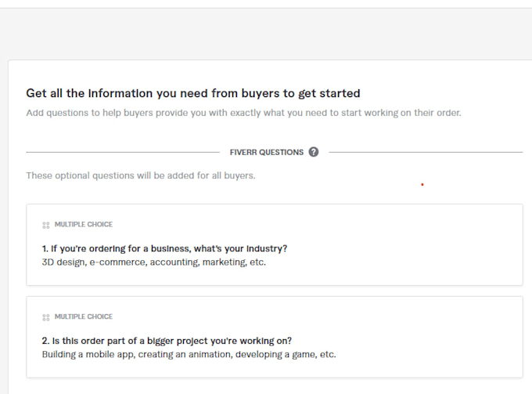Click the question title about a bigger project
Viewport: 532px width, 394px height.
167,341
